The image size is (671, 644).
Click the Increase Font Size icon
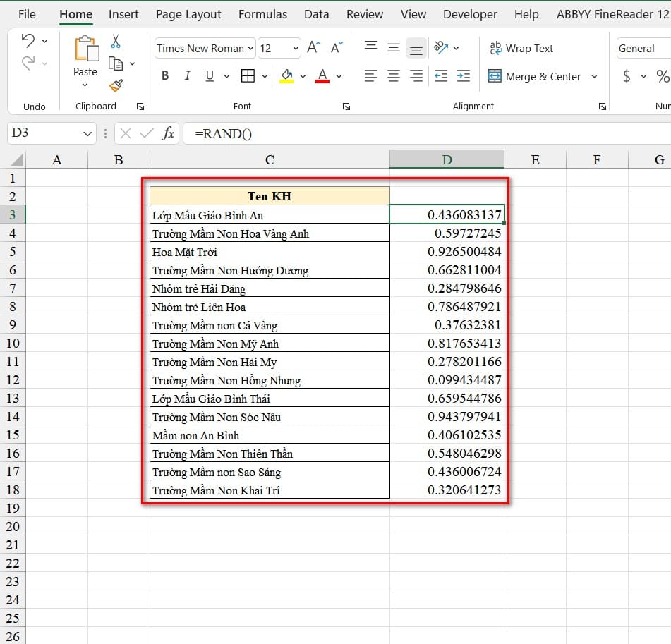(313, 48)
